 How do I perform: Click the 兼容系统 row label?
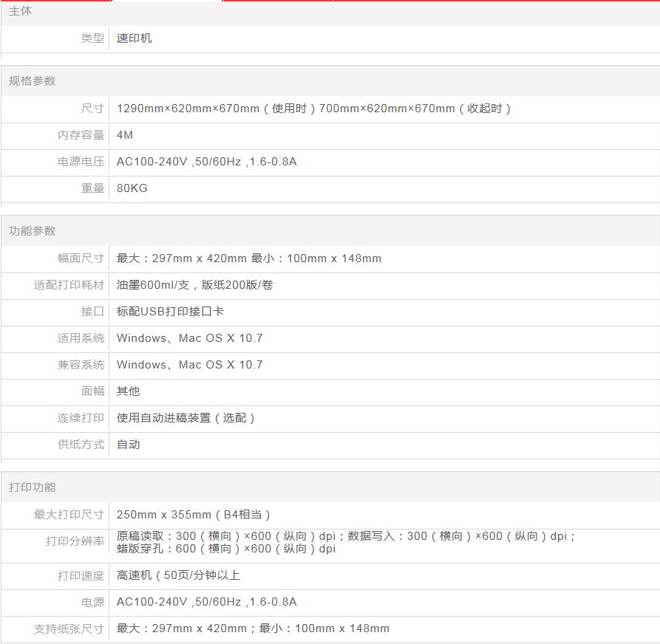tap(81, 365)
